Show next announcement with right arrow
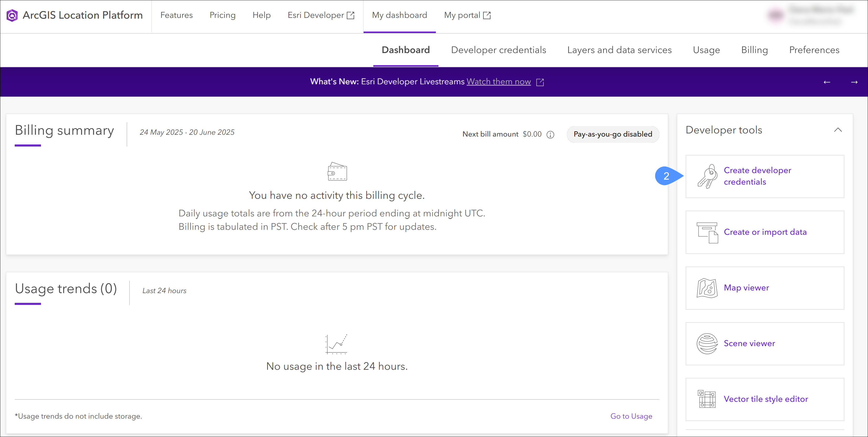 pos(854,82)
